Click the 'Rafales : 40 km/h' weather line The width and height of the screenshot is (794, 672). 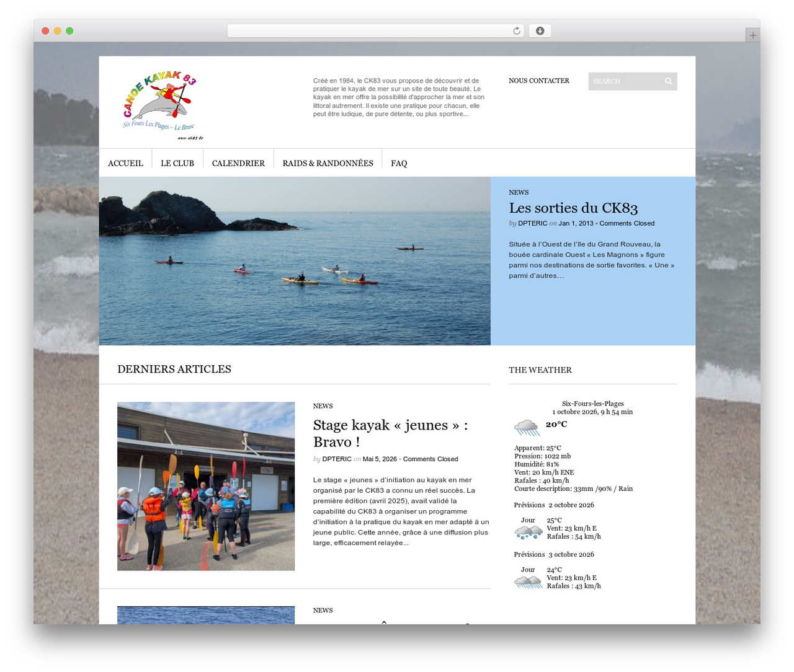coord(542,480)
